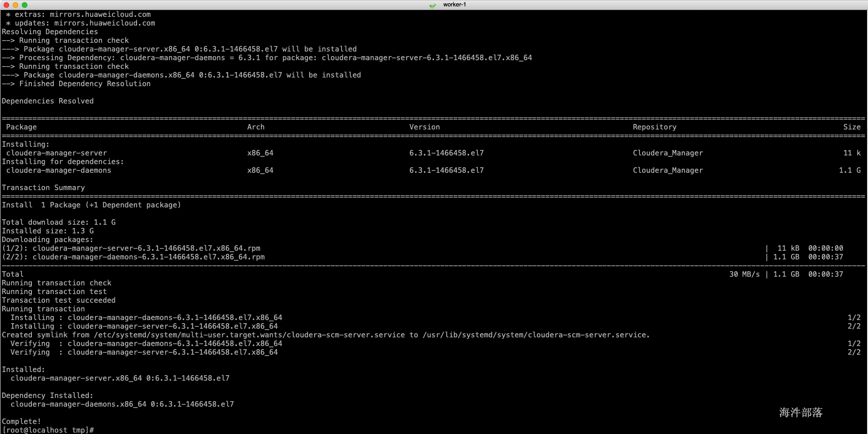Click the cloudera-manager-daemons 1.1 G size value

[850, 170]
